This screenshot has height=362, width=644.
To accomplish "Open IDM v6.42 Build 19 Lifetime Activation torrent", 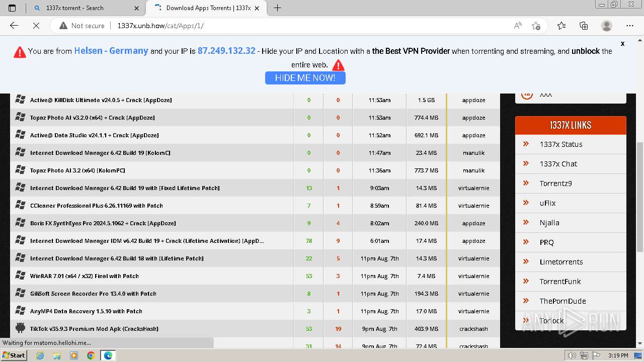I will pos(147,241).
